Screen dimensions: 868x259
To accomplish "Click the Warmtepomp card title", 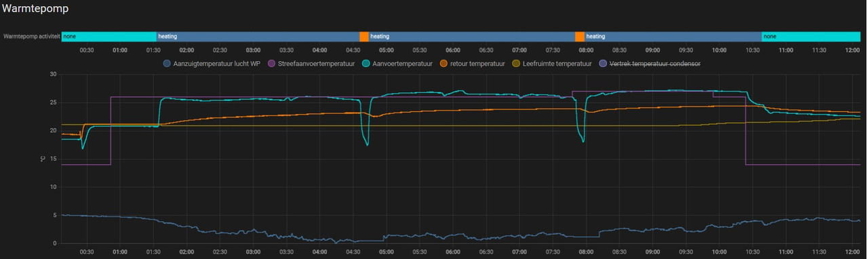I will pyautogui.click(x=35, y=9).
